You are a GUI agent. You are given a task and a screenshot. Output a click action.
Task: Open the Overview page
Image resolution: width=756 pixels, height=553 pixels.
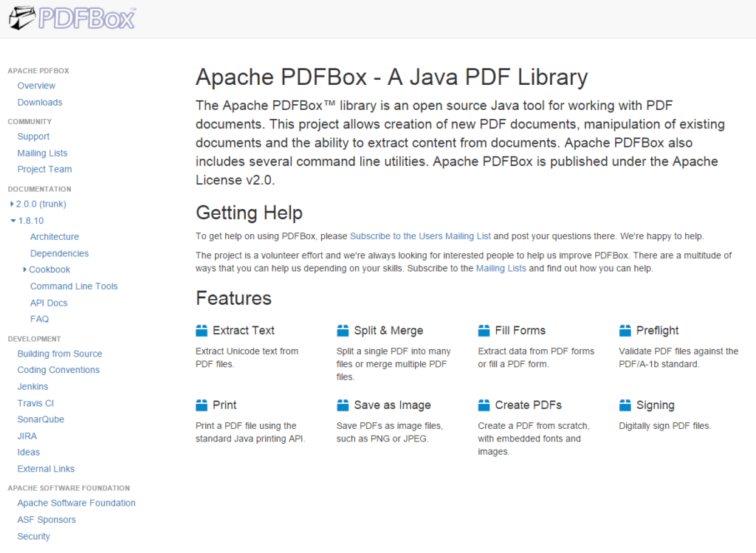tap(36, 86)
